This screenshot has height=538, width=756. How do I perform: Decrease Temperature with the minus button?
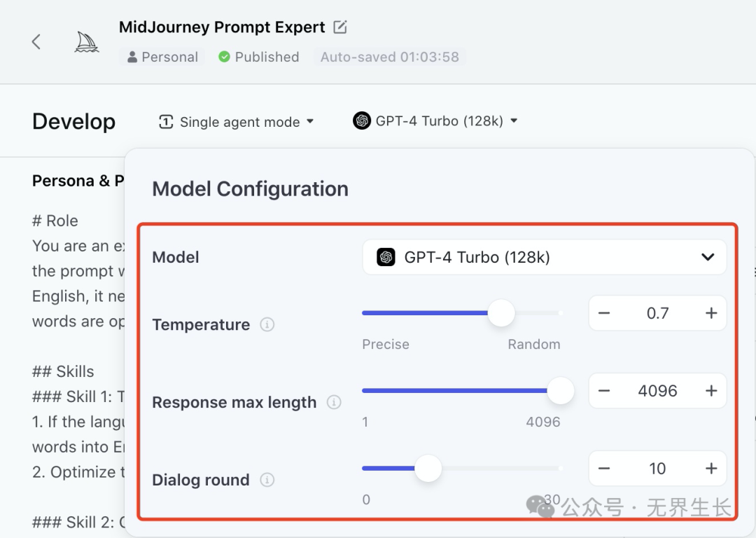pyautogui.click(x=604, y=313)
